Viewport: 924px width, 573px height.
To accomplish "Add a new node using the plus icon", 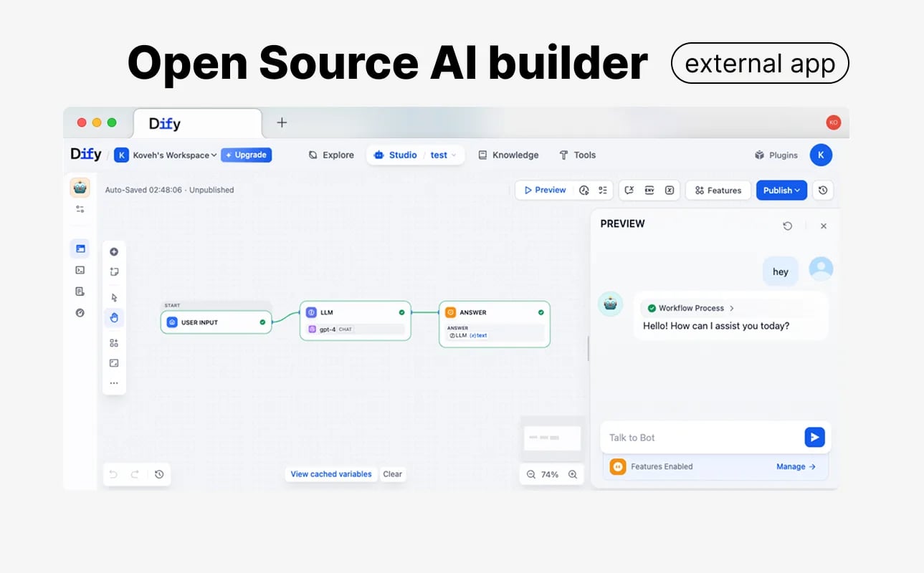I will (114, 251).
